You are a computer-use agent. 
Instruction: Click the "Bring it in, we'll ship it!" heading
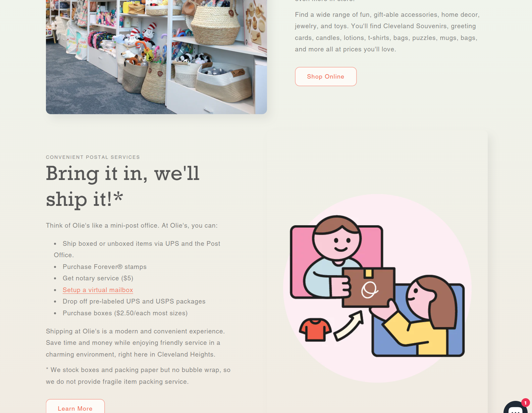[123, 186]
